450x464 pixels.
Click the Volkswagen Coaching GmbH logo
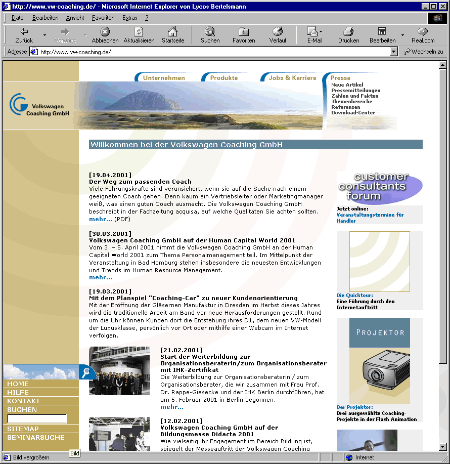click(40, 105)
